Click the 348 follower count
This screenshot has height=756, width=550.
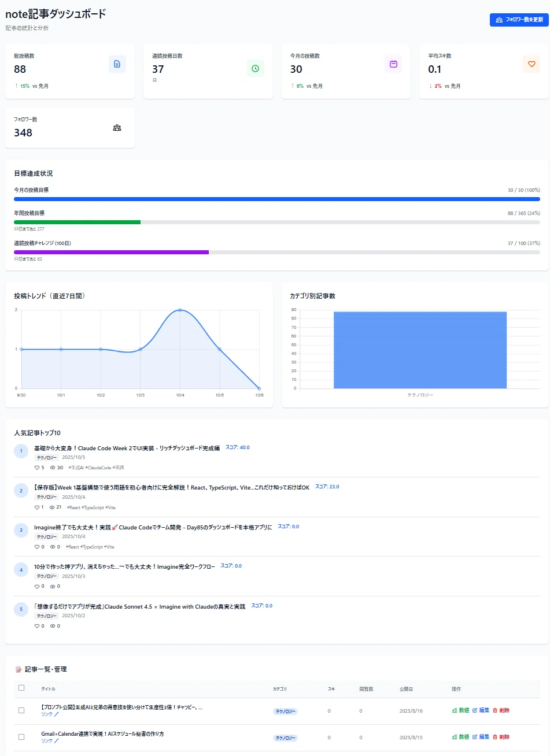[23, 132]
